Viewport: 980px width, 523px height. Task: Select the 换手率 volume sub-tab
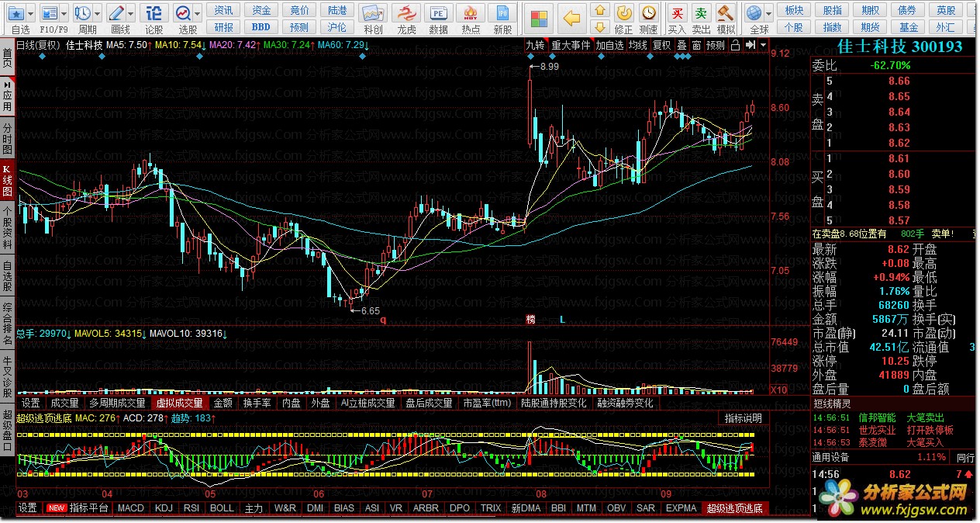(257, 403)
